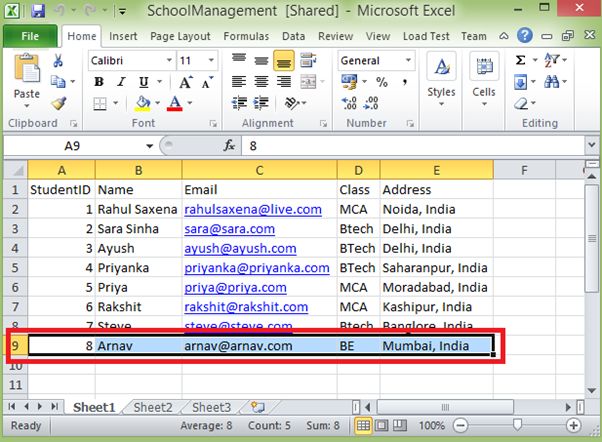
Task: Open Sheet2 worksheet tab
Action: (x=153, y=407)
